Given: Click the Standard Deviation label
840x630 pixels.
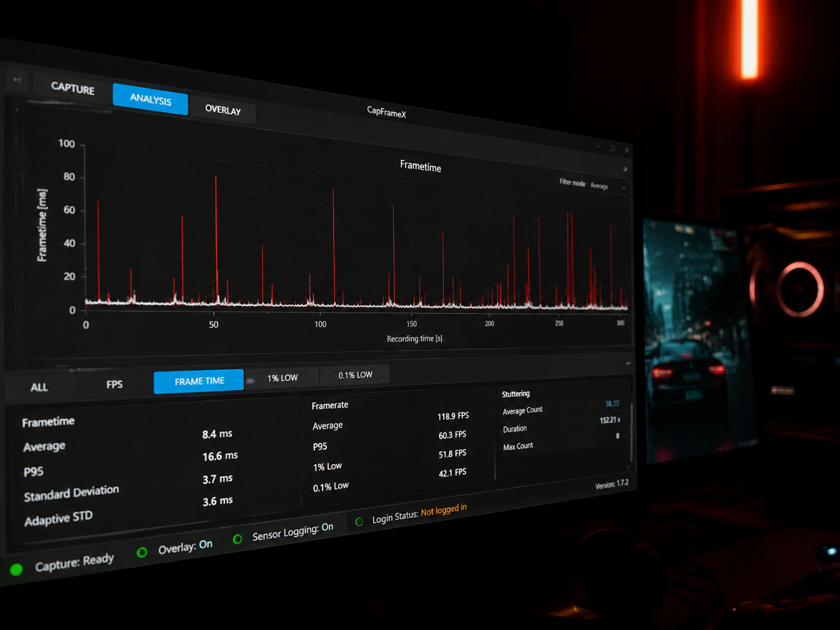Looking at the screenshot, I should coord(71,493).
